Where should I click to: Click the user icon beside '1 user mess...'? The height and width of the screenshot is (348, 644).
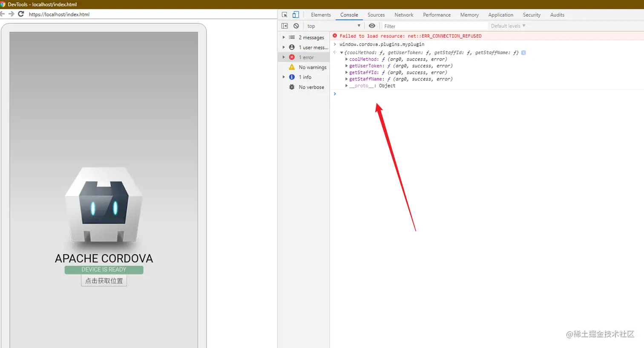pyautogui.click(x=292, y=47)
